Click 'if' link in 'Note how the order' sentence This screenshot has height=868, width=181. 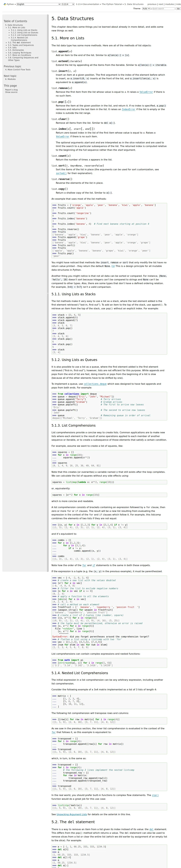pos(94,565)
